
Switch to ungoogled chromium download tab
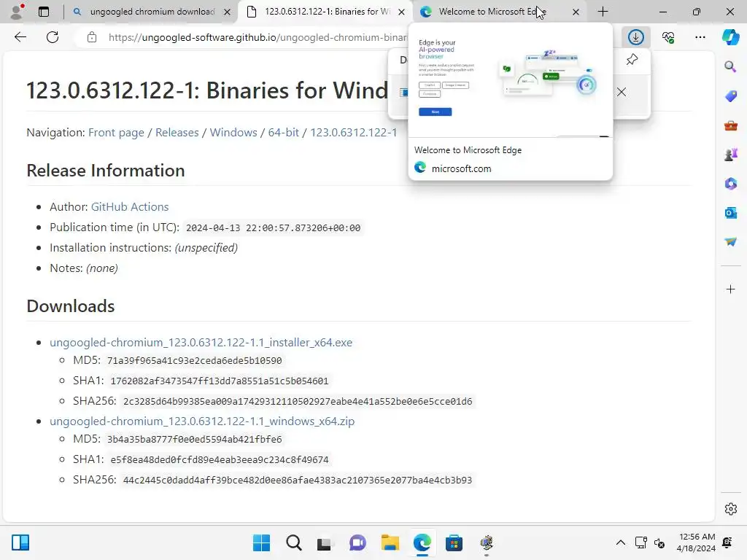point(152,12)
